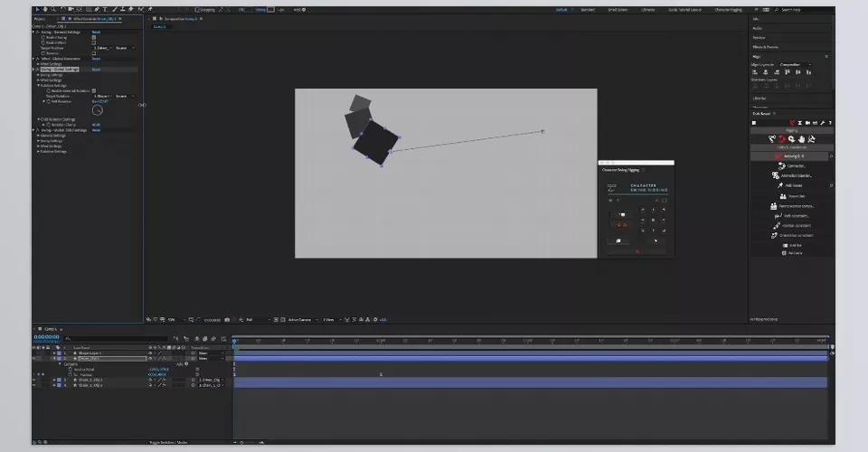The image size is (868, 452).
Task: Open the Target Position layer dropdown
Action: [x=102, y=48]
